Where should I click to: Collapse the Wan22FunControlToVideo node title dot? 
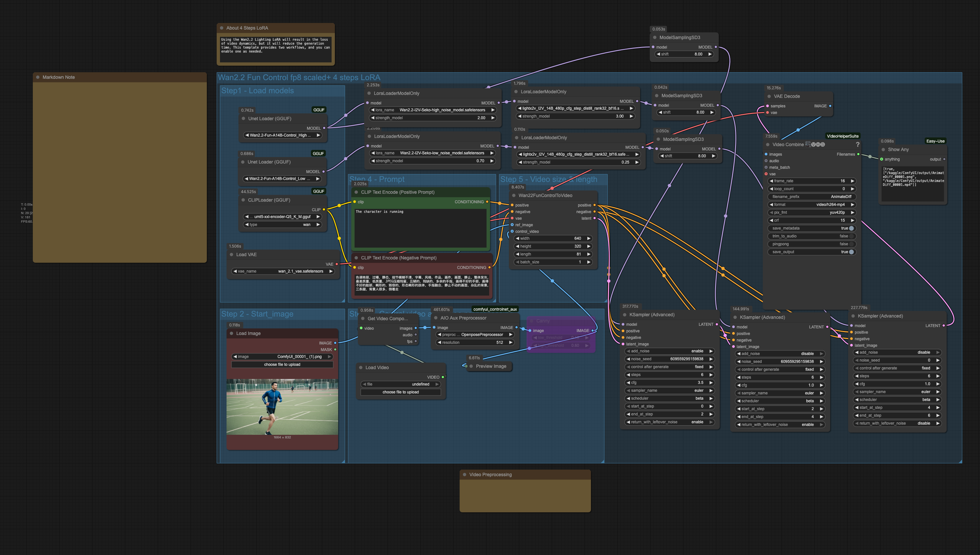click(x=514, y=195)
